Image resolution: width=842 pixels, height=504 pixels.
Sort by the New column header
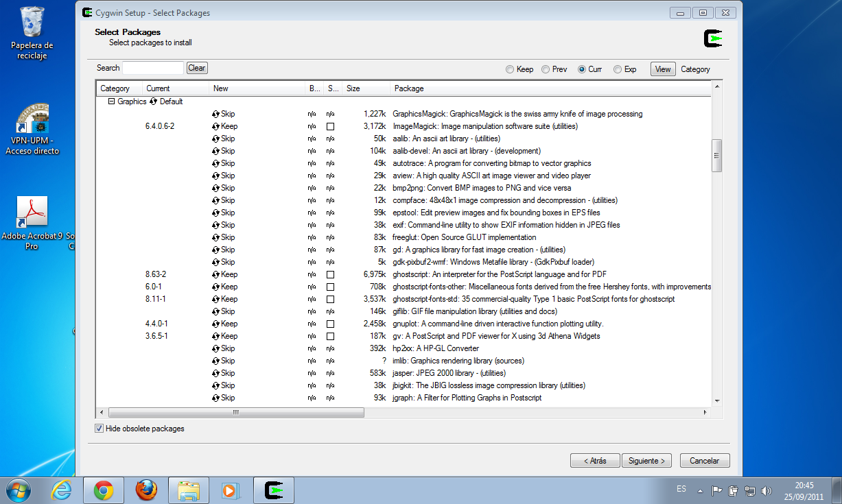257,88
